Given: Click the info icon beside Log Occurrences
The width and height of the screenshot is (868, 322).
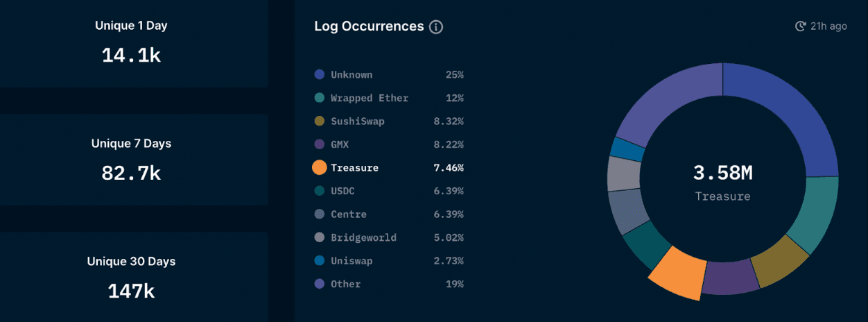Looking at the screenshot, I should tap(436, 27).
